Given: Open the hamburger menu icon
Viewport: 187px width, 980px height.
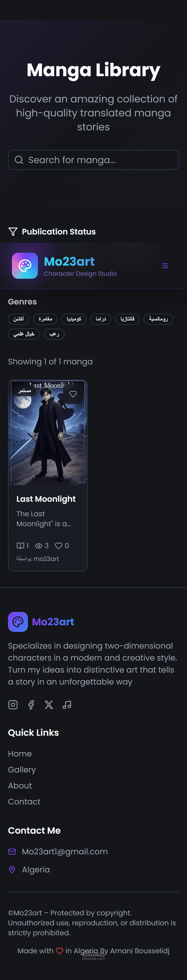Looking at the screenshot, I should [165, 265].
